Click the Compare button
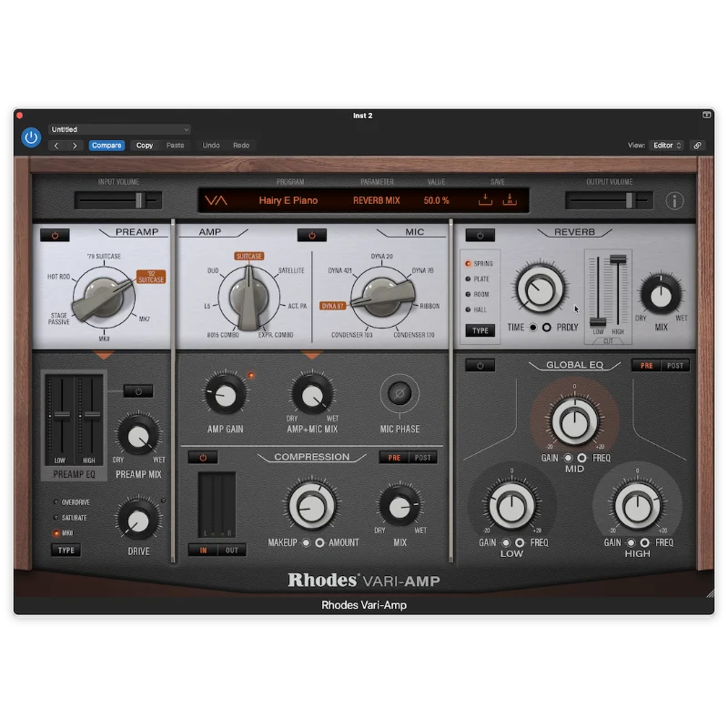This screenshot has height=728, width=728. tap(106, 146)
